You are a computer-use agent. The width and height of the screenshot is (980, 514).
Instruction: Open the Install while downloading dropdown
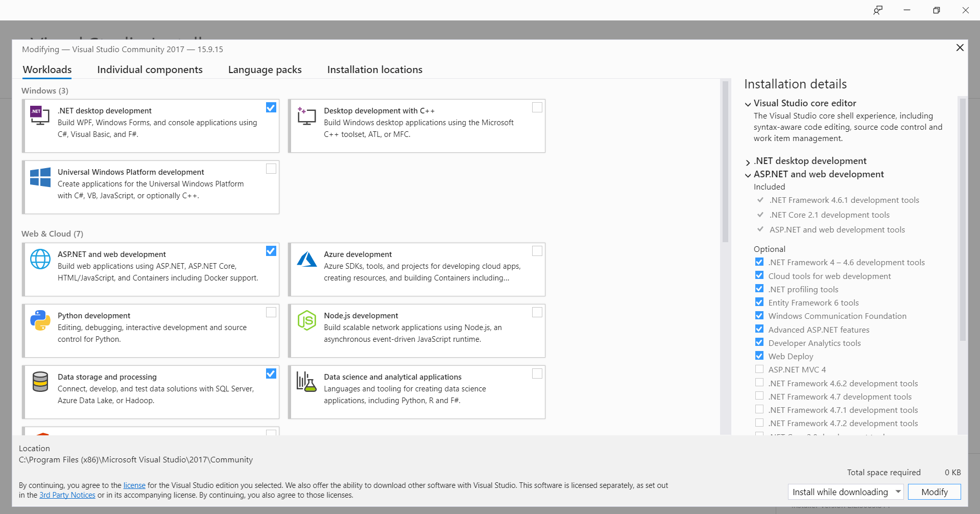tap(846, 492)
